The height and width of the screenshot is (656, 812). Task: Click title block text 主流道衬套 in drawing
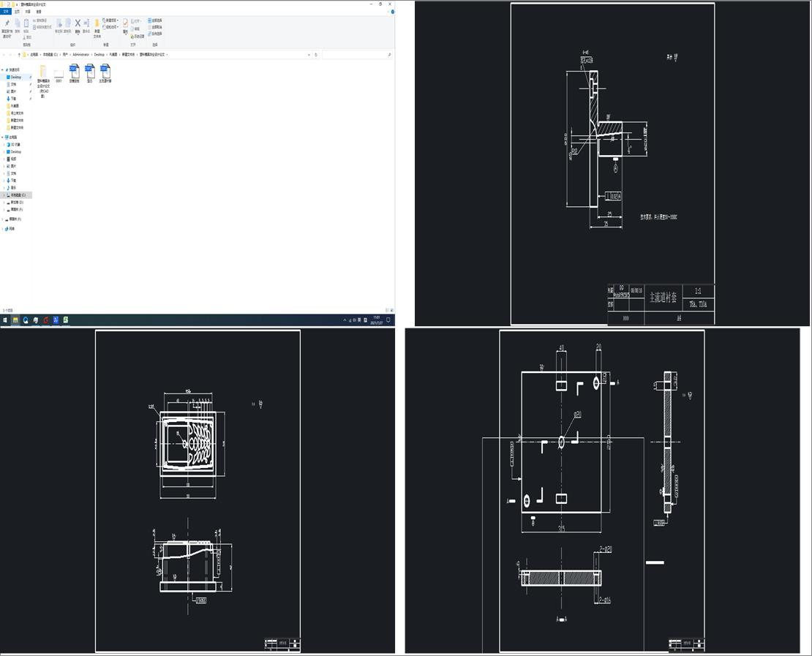663,298
